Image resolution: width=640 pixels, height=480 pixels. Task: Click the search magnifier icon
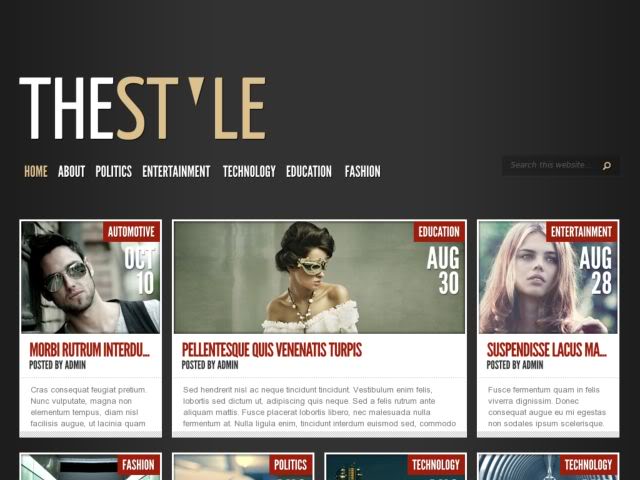(606, 166)
